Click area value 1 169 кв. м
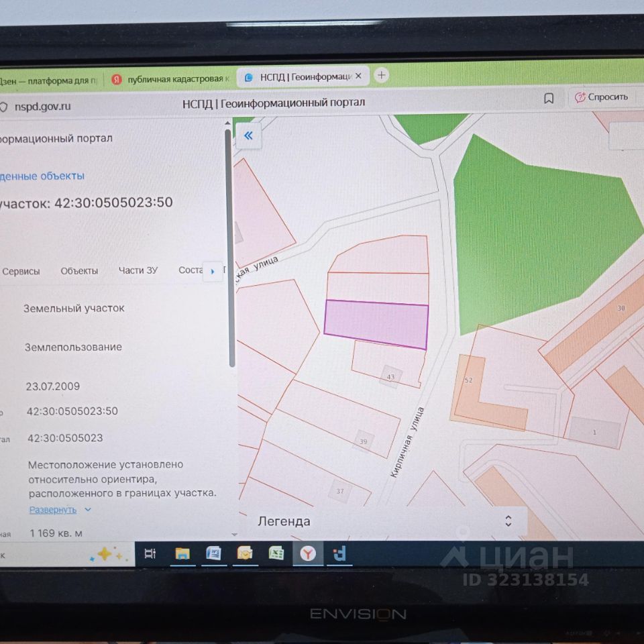644x644 pixels. [x=56, y=533]
